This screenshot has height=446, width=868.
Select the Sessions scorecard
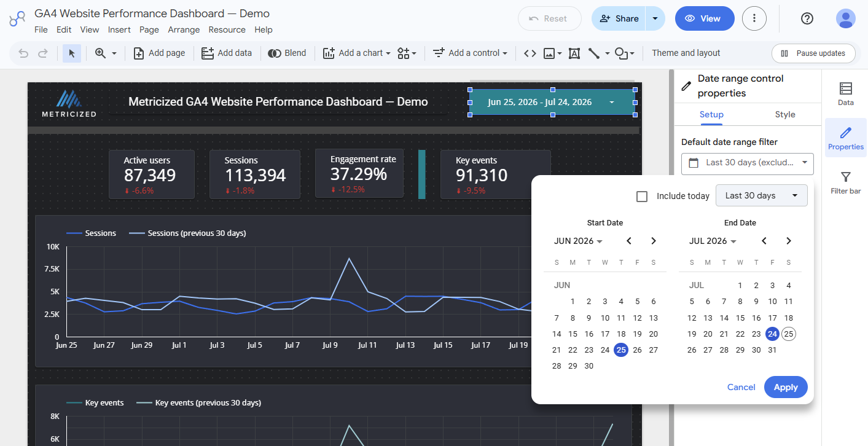254,174
